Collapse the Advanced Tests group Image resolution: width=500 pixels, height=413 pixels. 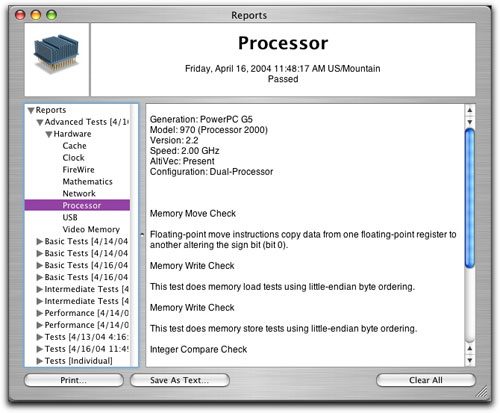[40, 122]
